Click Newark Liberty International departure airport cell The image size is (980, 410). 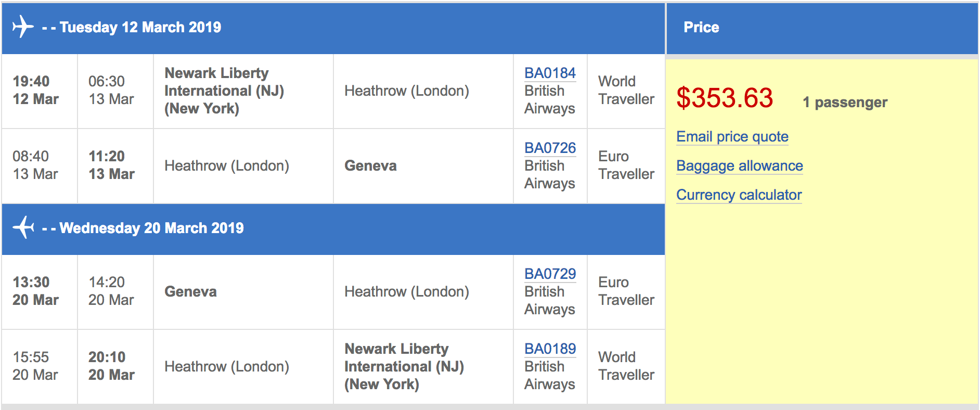[x=224, y=91]
